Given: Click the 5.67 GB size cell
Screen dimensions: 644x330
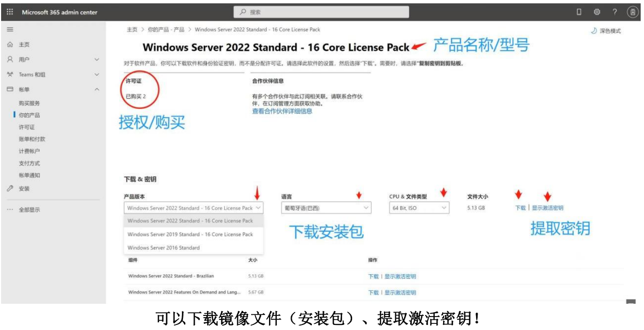Looking at the screenshot, I should [x=256, y=292].
